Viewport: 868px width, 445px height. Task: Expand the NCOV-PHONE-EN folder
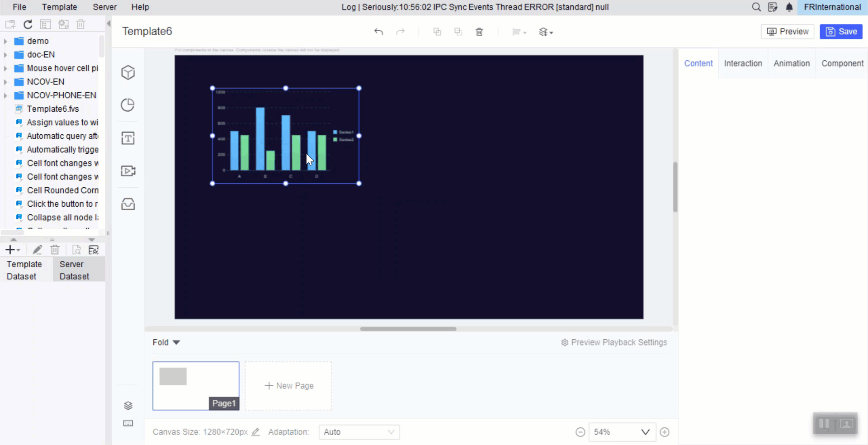point(5,95)
